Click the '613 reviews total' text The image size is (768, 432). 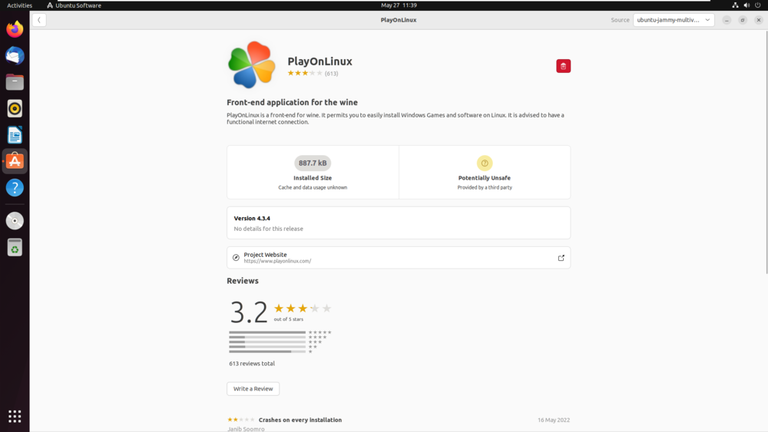(x=252, y=364)
